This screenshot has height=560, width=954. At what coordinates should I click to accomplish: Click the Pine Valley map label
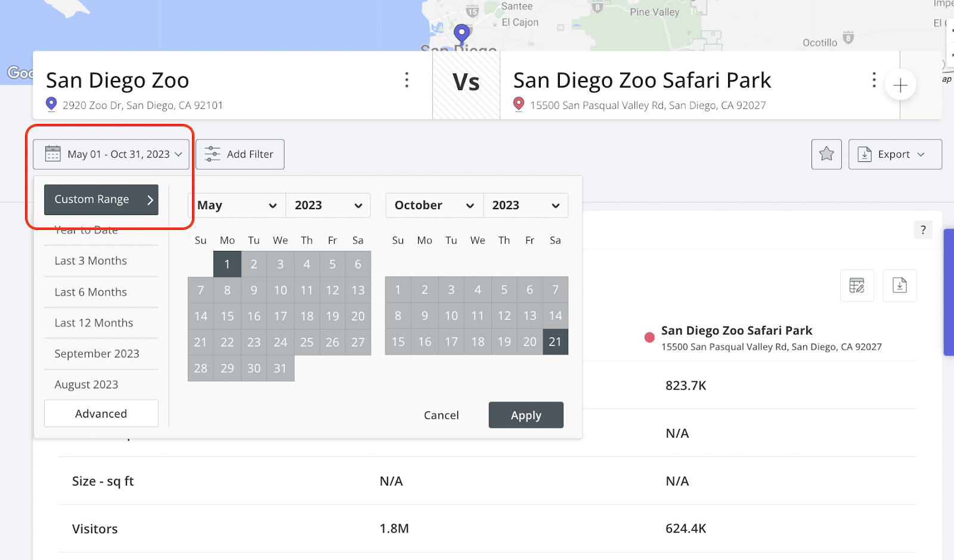point(655,12)
